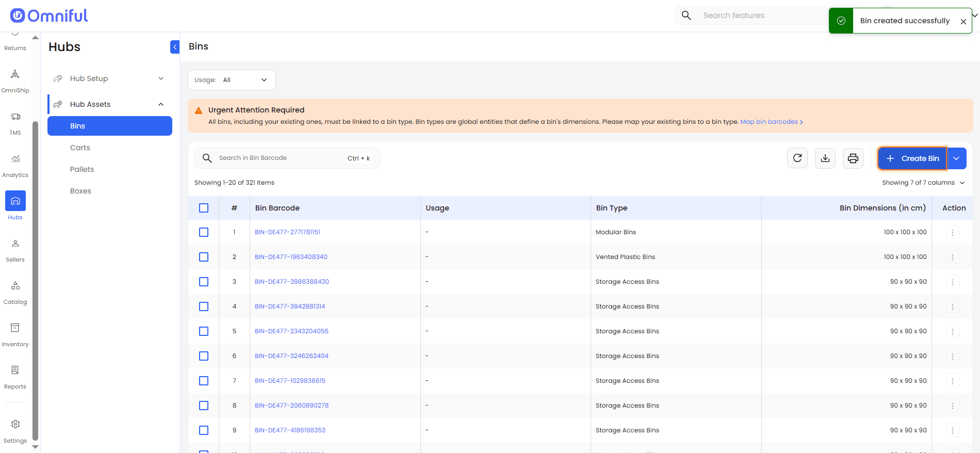Click the left navigation vertical scrollbar
The width and height of the screenshot is (980, 453).
point(35,281)
